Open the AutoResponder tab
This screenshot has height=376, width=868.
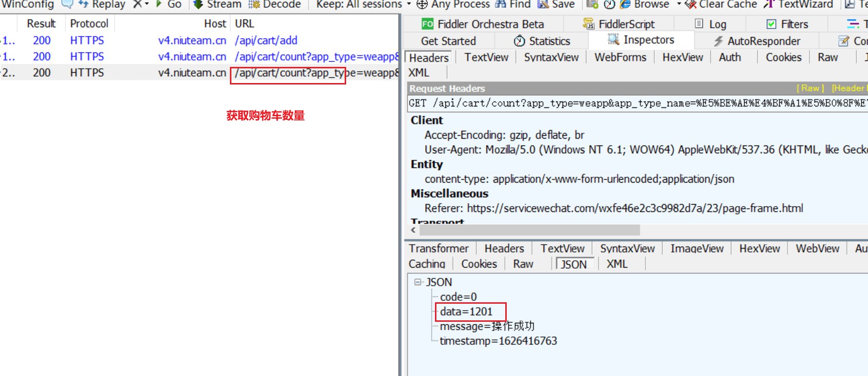click(x=757, y=41)
